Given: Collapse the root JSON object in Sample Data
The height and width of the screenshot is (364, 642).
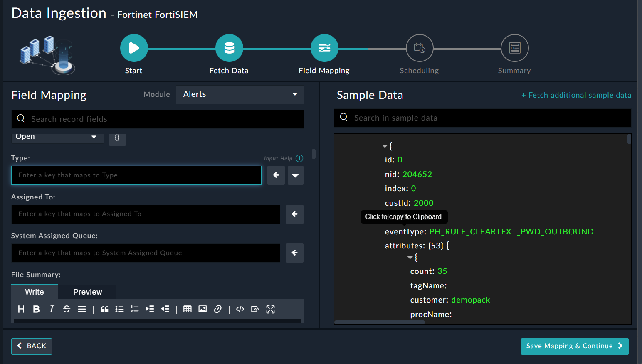Looking at the screenshot, I should pyautogui.click(x=385, y=146).
